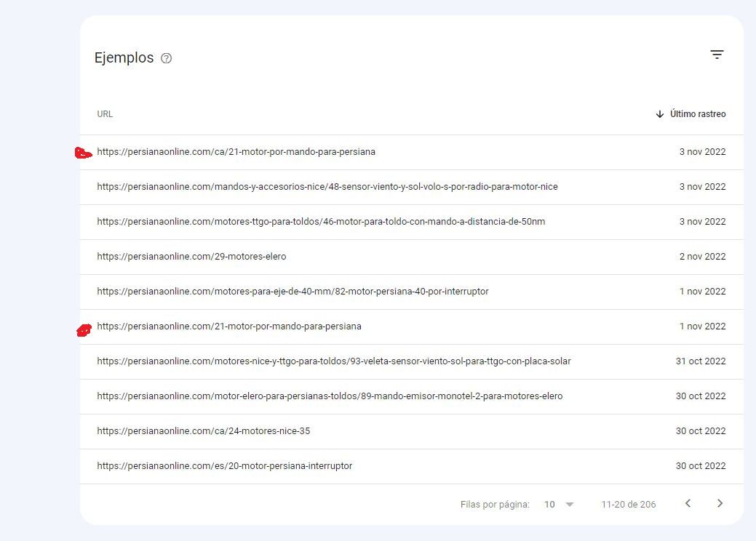
Task: Go to the next page of results
Action: point(720,503)
